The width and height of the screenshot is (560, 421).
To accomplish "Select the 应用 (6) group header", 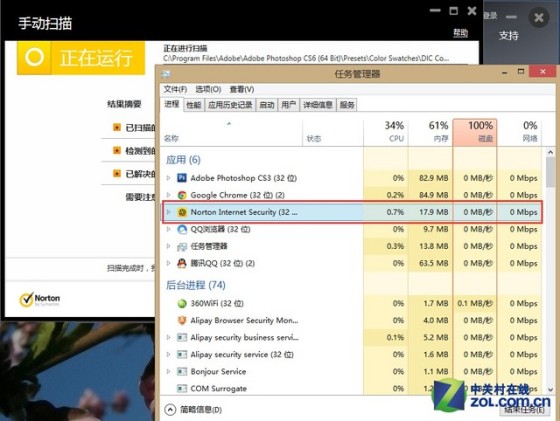I will click(x=183, y=160).
